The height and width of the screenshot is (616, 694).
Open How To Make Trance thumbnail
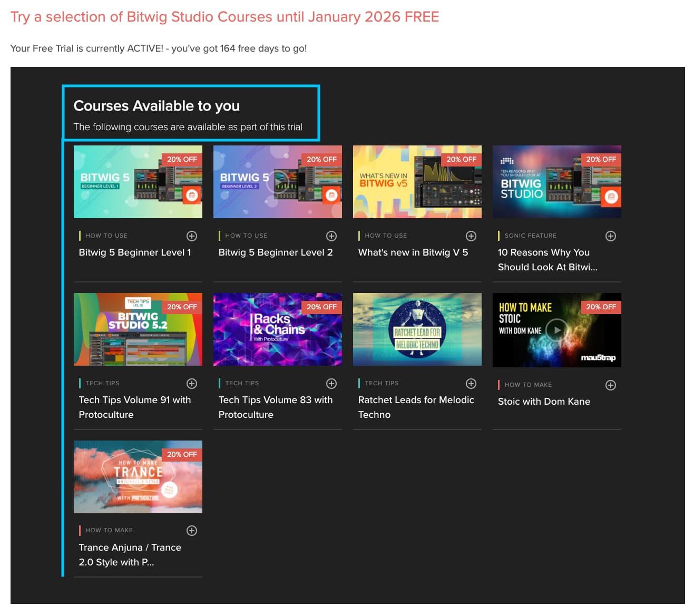point(138,477)
